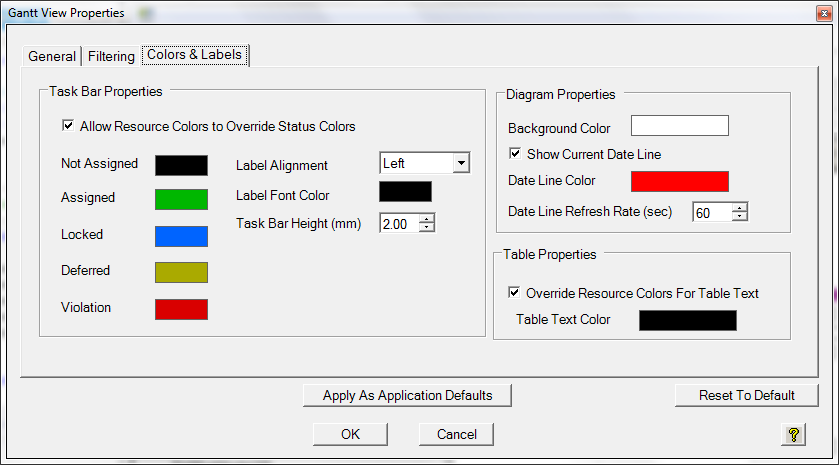Viewport: 839px width, 466px height.
Task: Open the Label Alignment dropdown
Action: pyautogui.click(x=460, y=163)
